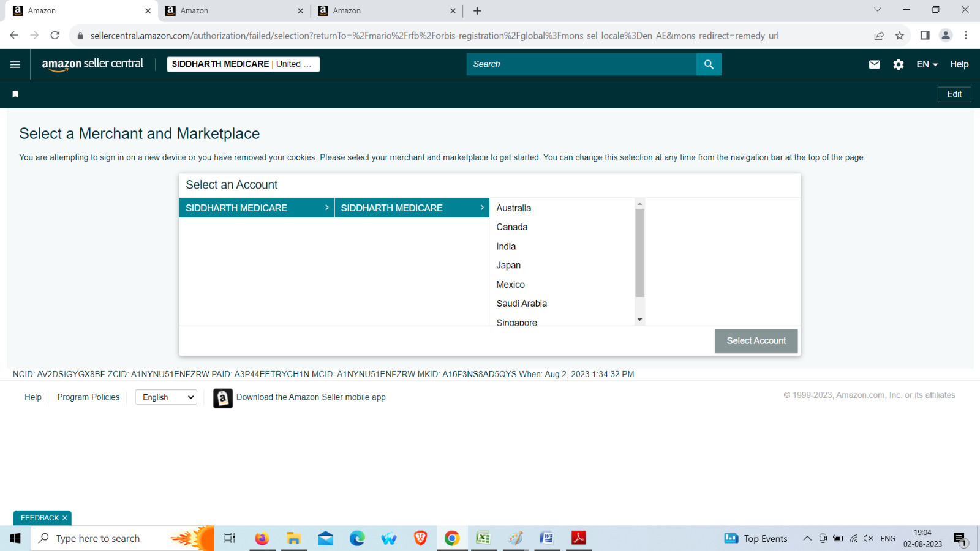Bookmark this page with star icon
The width and height of the screenshot is (980, 551).
[x=899, y=36]
